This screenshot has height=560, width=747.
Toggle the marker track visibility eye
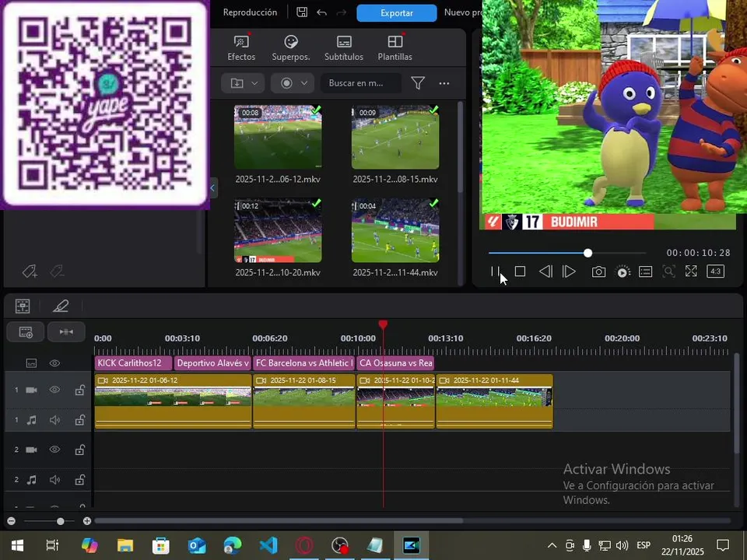(54, 363)
